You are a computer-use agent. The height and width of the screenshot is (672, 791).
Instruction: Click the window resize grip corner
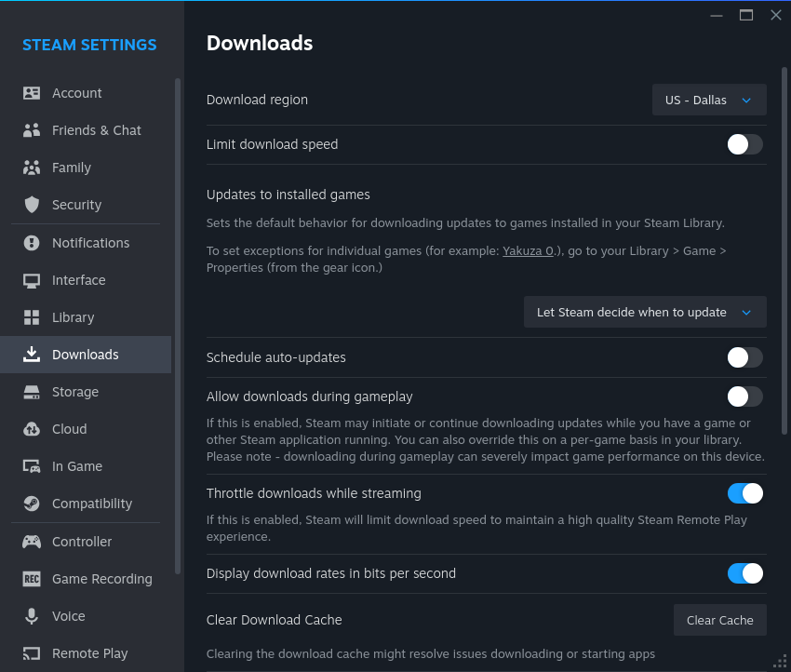781,662
